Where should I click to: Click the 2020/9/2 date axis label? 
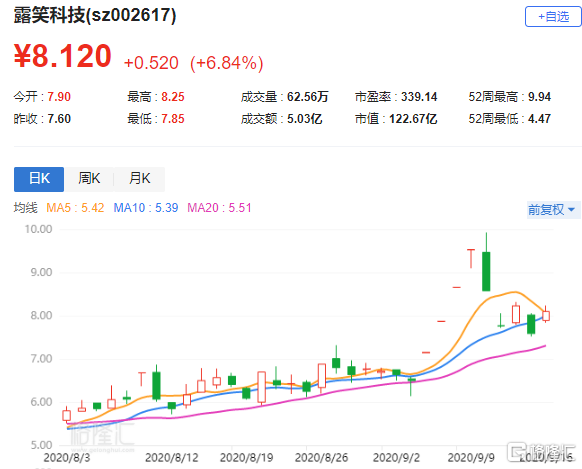tap(396, 458)
